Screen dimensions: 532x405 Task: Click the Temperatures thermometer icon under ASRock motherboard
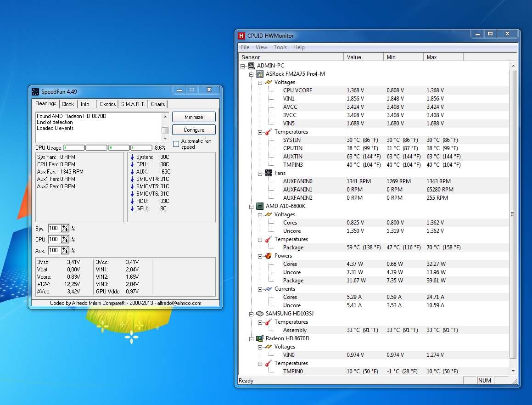[x=269, y=132]
